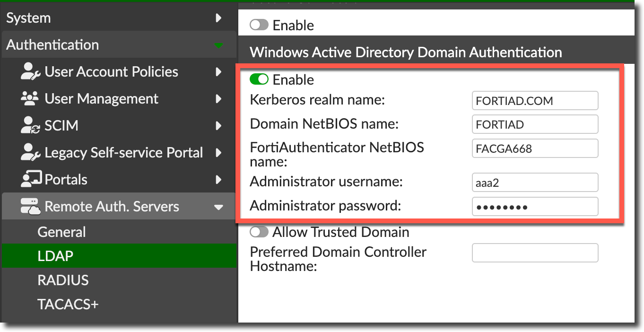Image resolution: width=644 pixels, height=332 pixels.
Task: Select the LDAP menu item
Action: (118, 256)
